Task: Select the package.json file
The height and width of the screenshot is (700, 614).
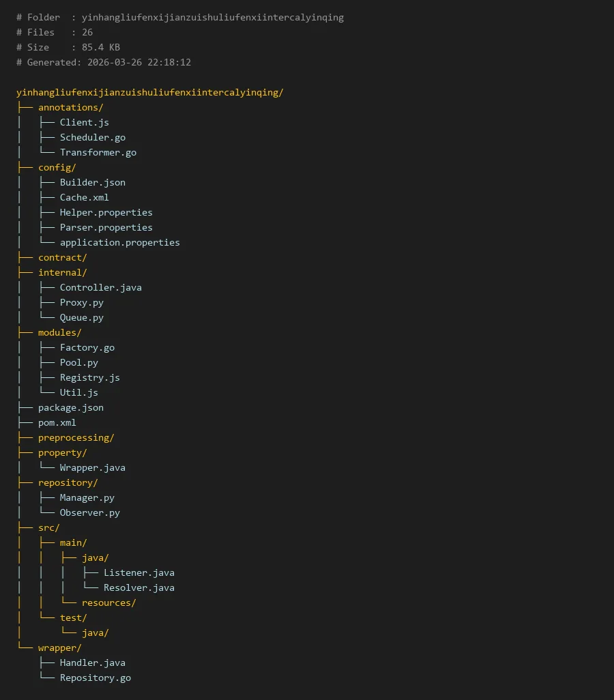Action: [x=70, y=407]
